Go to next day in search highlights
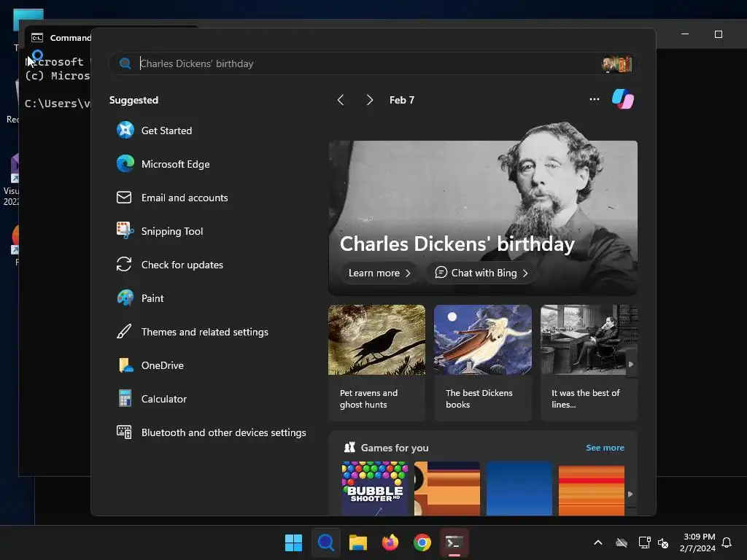The width and height of the screenshot is (747, 560). pyautogui.click(x=370, y=99)
